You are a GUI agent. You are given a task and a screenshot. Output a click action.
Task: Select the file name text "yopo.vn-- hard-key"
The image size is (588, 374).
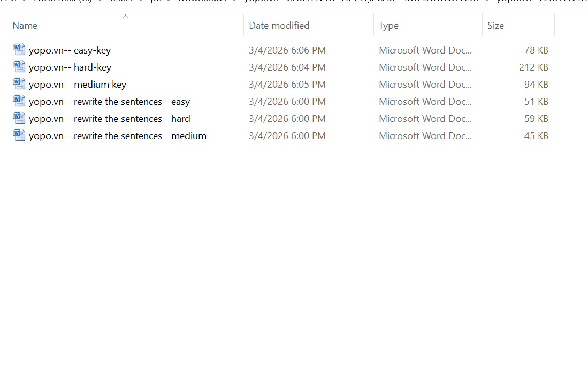pyautogui.click(x=70, y=67)
